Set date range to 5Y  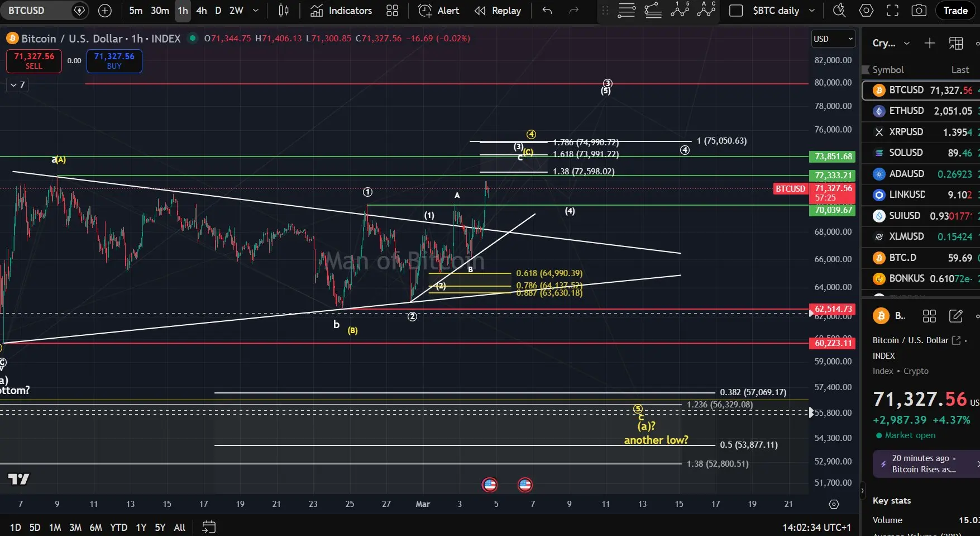click(160, 527)
